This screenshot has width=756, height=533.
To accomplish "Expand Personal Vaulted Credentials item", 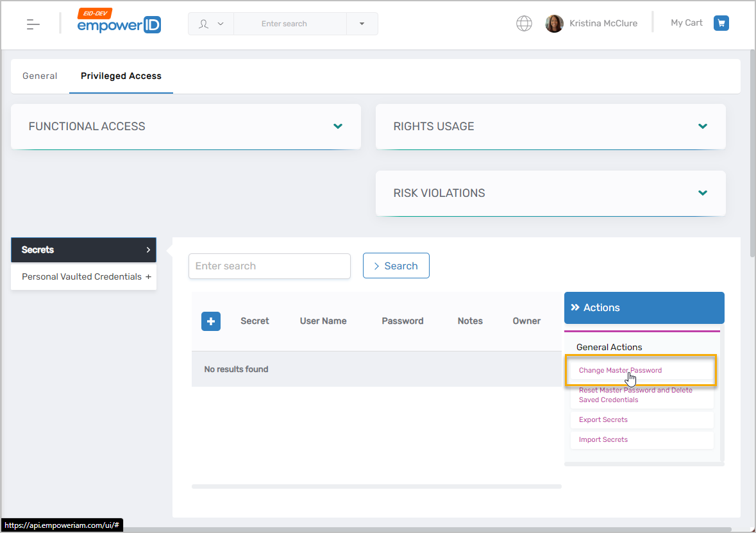I will coord(148,277).
